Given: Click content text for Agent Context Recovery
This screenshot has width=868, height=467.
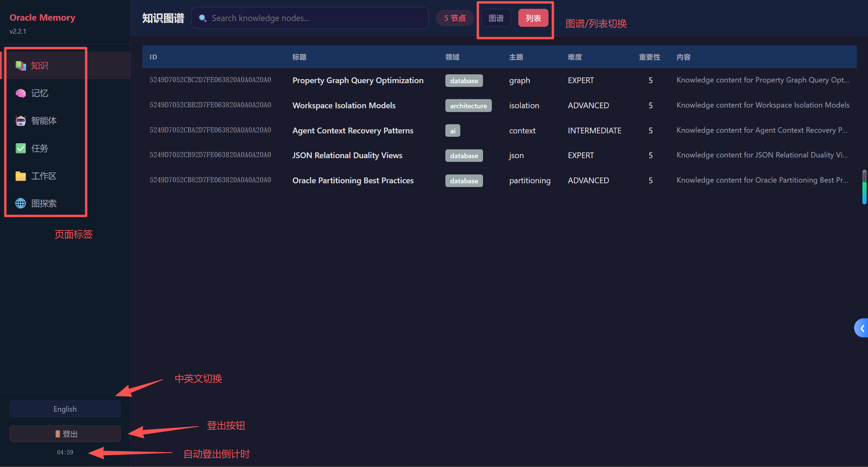Looking at the screenshot, I should 762,130.
